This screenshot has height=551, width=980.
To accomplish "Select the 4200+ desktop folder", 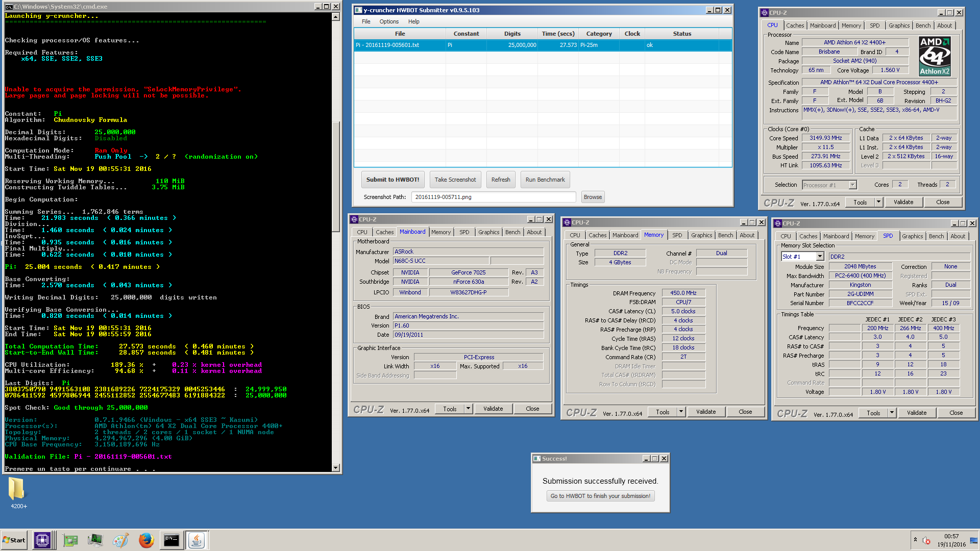I will pyautogui.click(x=17, y=492).
